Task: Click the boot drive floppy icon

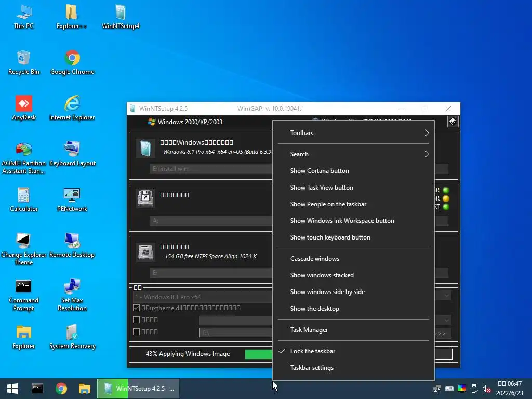Action: coord(145,198)
